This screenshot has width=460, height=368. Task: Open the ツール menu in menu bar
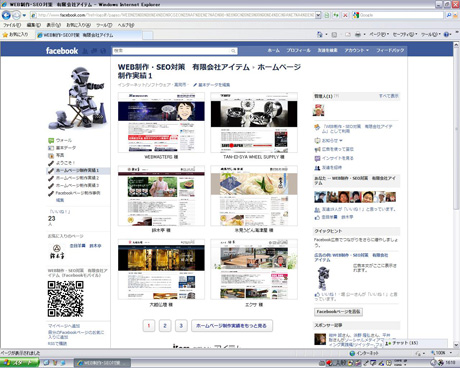click(104, 25)
